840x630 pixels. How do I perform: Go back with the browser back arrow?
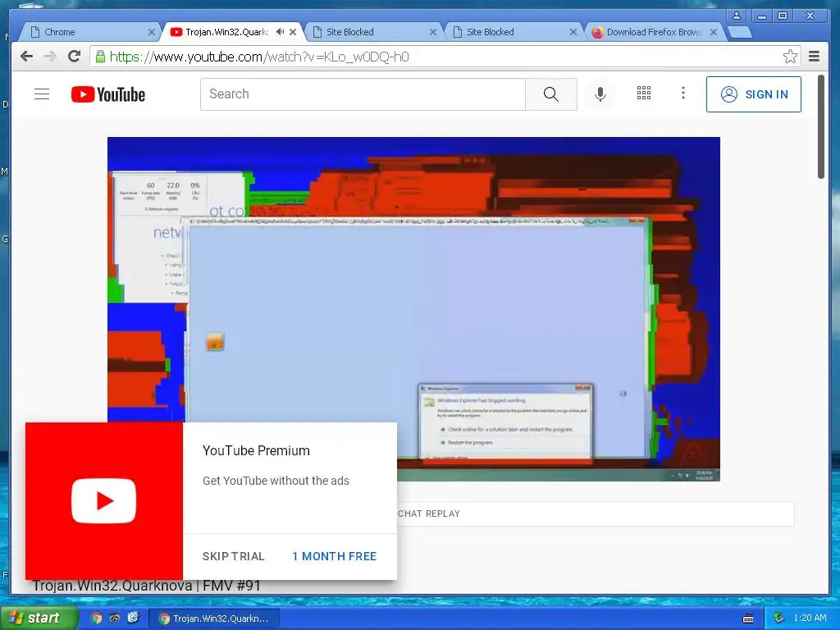pos(26,57)
